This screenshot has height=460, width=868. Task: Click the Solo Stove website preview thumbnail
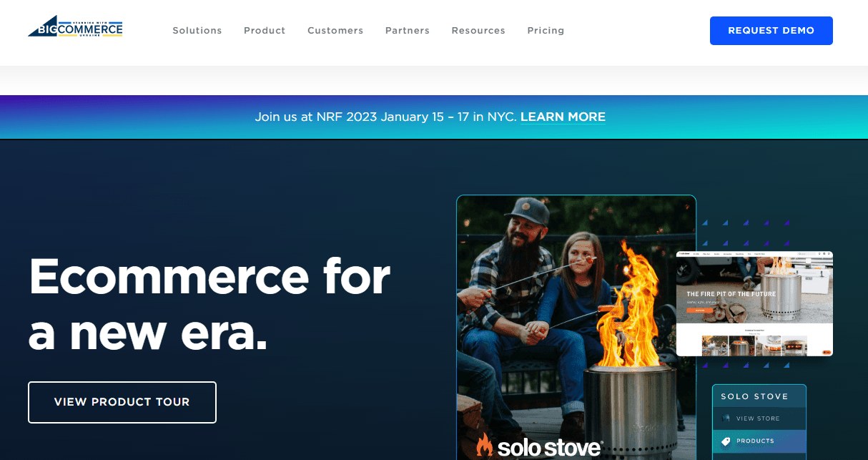click(754, 303)
